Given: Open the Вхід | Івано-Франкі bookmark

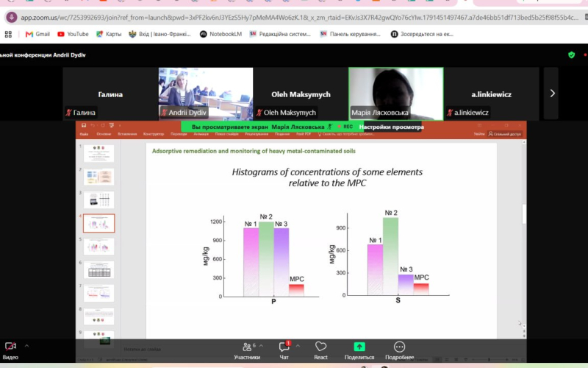Looking at the screenshot, I should coord(159,34).
